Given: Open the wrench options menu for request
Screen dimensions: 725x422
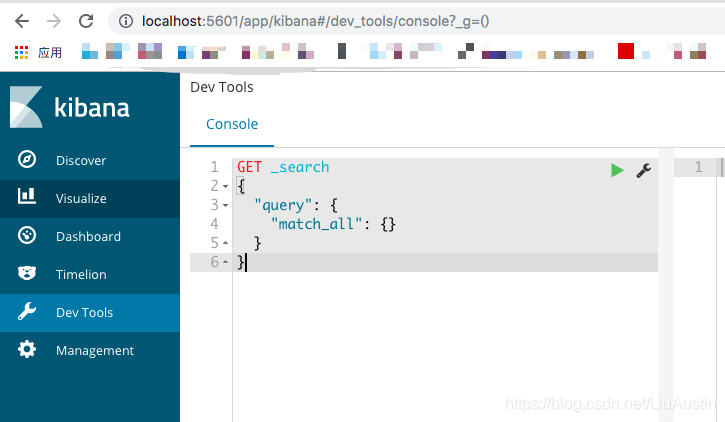Looking at the screenshot, I should tap(644, 170).
